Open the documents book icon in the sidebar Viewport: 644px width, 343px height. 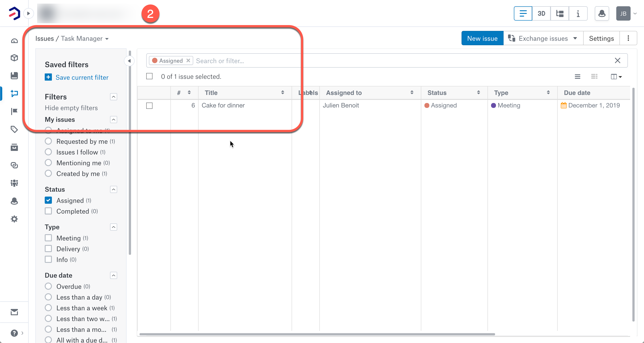pyautogui.click(x=14, y=76)
